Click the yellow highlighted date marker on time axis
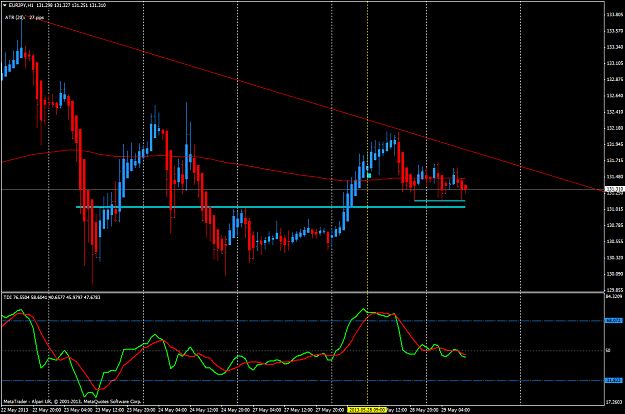Image resolution: width=625 pixels, height=414 pixels. coord(367,410)
